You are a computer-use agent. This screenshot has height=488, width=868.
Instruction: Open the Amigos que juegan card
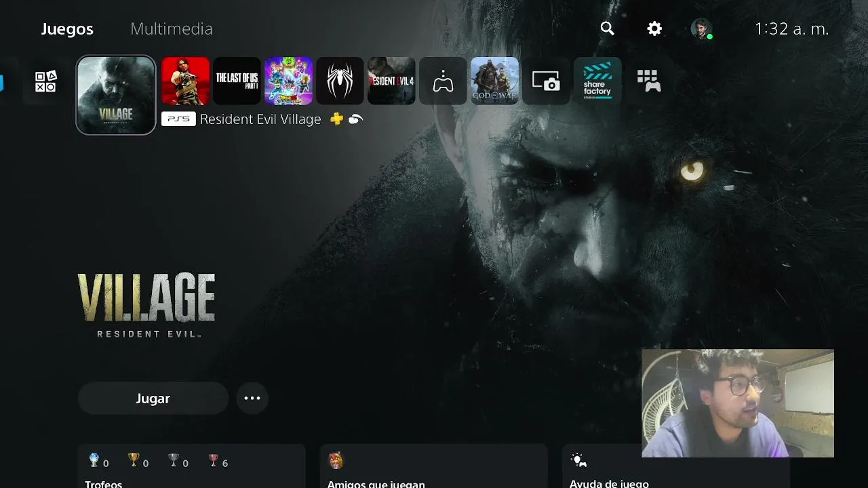434,466
